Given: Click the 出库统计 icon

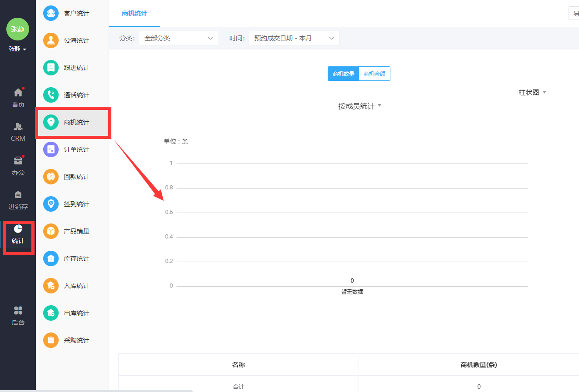Looking at the screenshot, I should [x=51, y=313].
